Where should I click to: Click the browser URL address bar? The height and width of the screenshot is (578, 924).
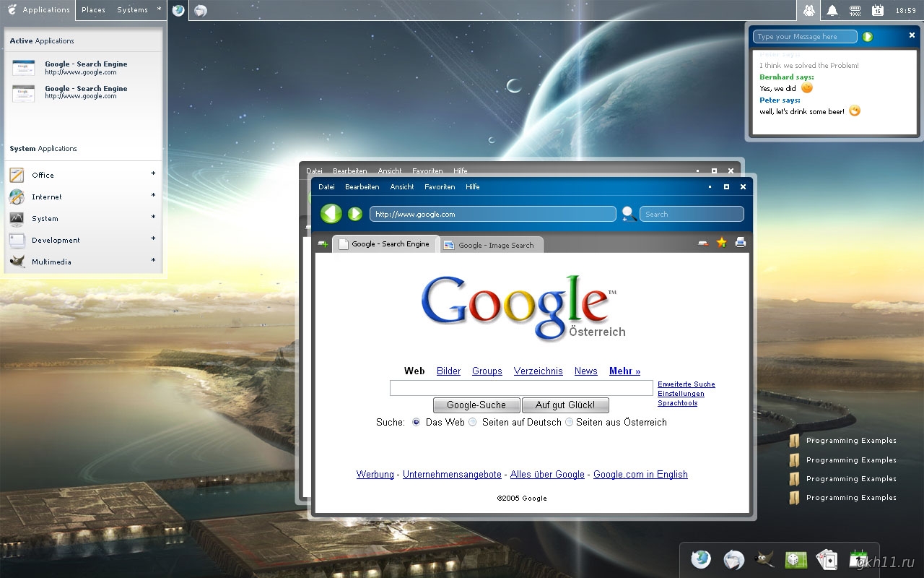[493, 214]
